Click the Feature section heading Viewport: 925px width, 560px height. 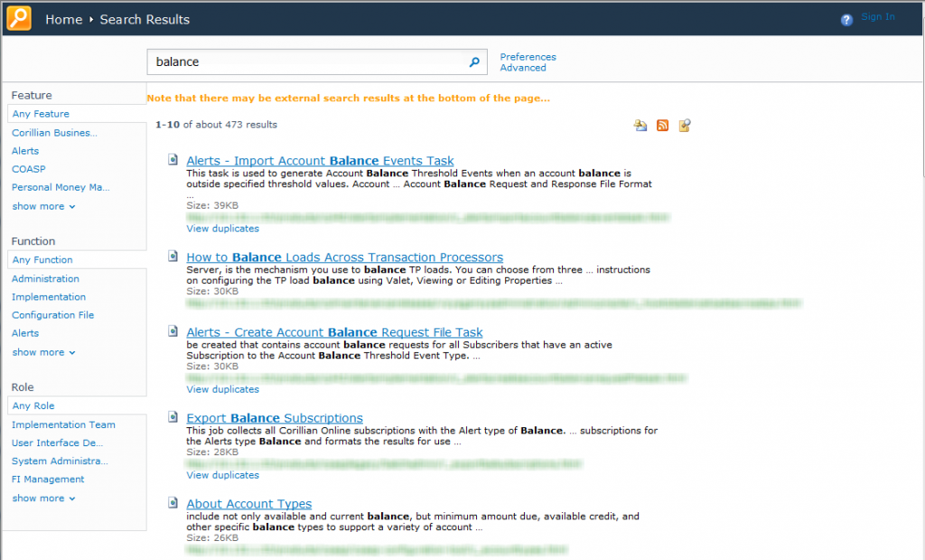coord(32,95)
